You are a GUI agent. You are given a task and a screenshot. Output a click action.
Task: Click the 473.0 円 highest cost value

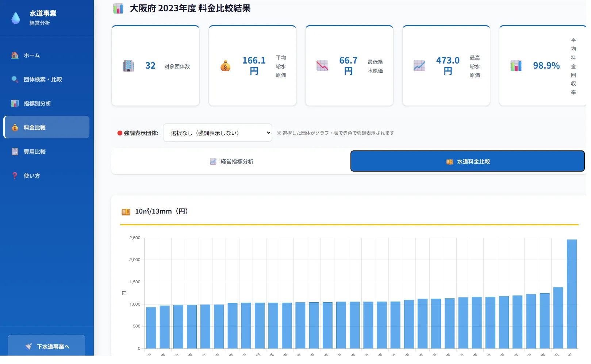[448, 66]
